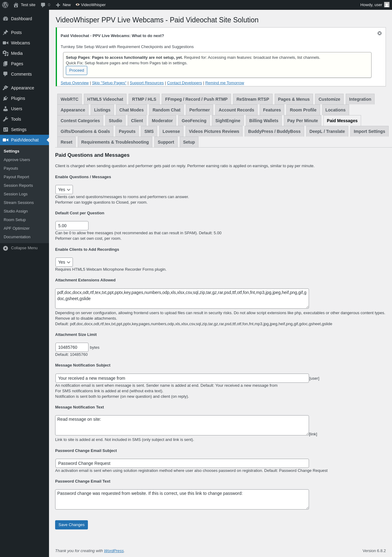
Task: Click the Appearance paintbrush icon
Action: tap(6, 88)
